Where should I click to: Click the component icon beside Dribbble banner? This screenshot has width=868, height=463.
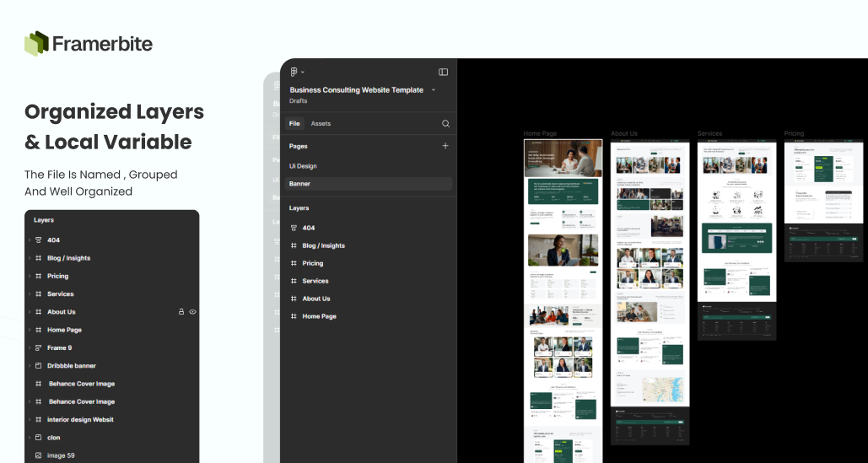click(38, 366)
